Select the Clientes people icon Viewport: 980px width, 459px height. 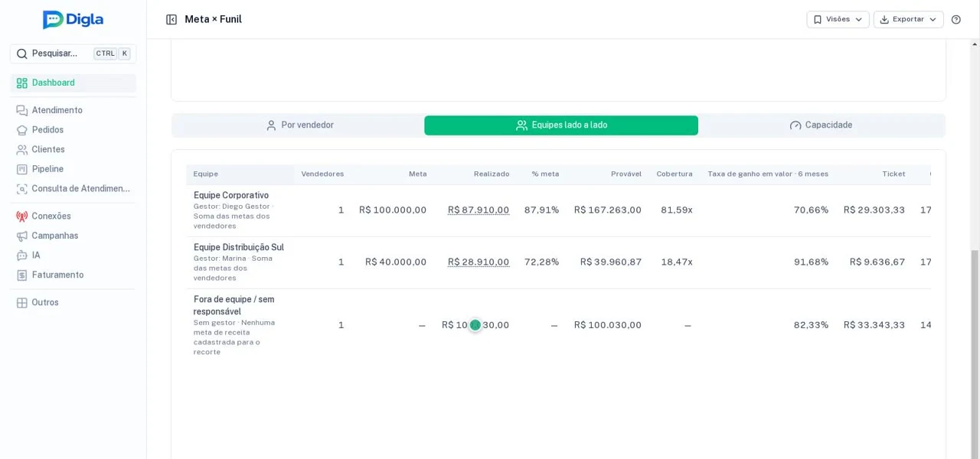[21, 150]
